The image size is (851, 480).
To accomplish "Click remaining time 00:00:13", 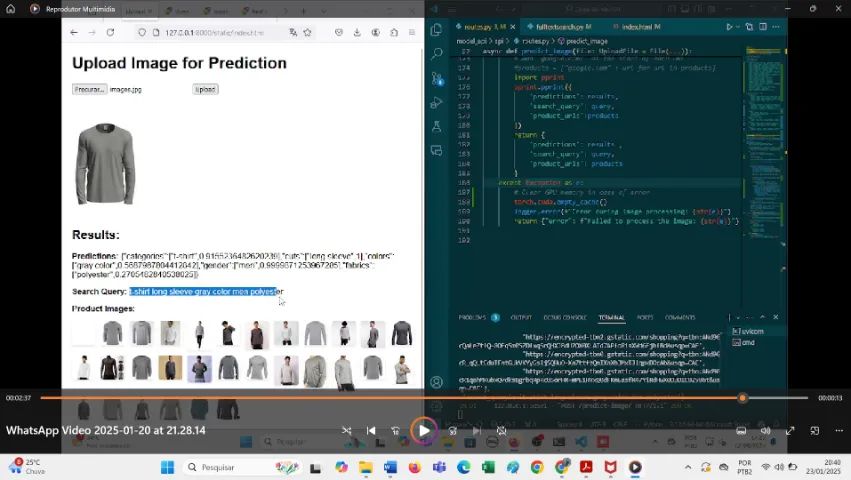I will (x=830, y=398).
